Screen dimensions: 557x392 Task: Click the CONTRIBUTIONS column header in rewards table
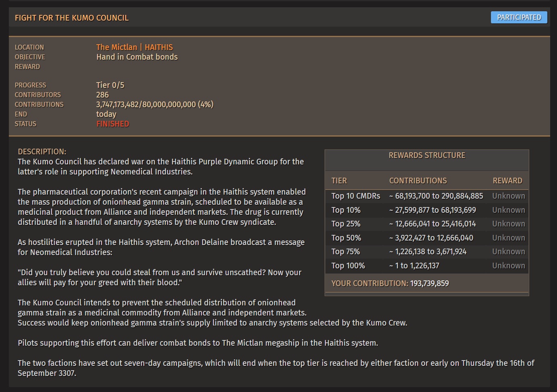418,180
